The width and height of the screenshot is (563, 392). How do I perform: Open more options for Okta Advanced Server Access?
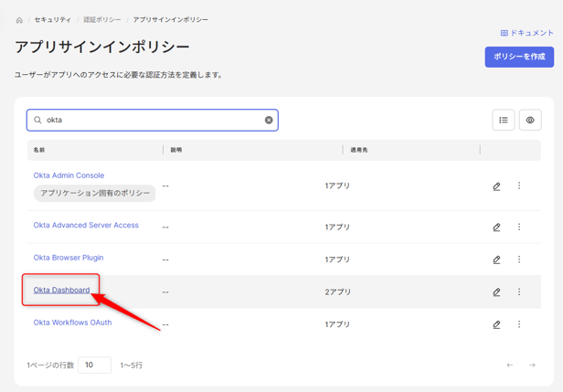[x=519, y=227]
